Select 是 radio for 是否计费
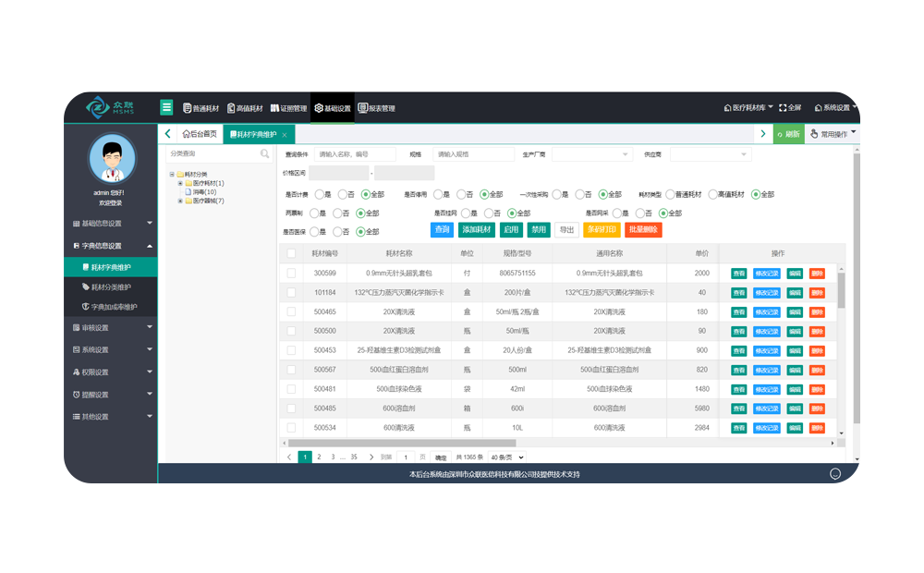The width and height of the screenshot is (924, 573). pyautogui.click(x=319, y=194)
